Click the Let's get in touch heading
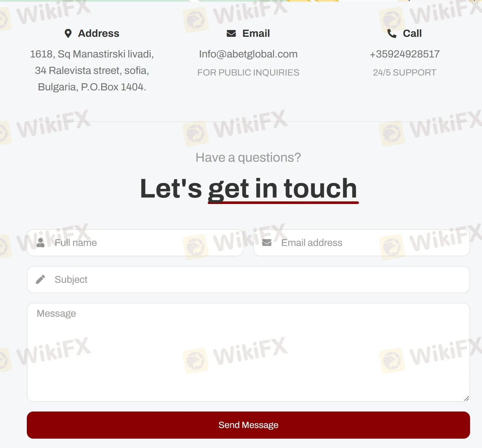Screen dimensions: 482x448 tap(248, 189)
